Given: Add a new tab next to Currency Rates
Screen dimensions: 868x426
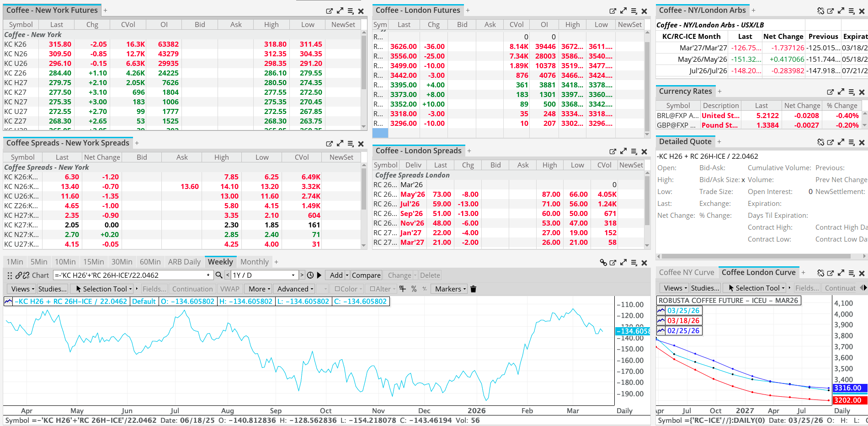Looking at the screenshot, I should 719,92.
